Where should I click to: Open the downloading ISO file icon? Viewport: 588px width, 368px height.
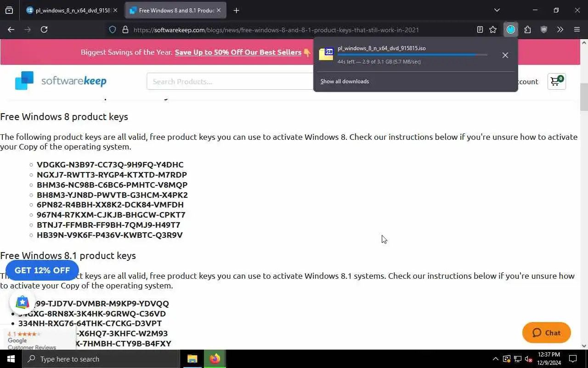pyautogui.click(x=326, y=54)
